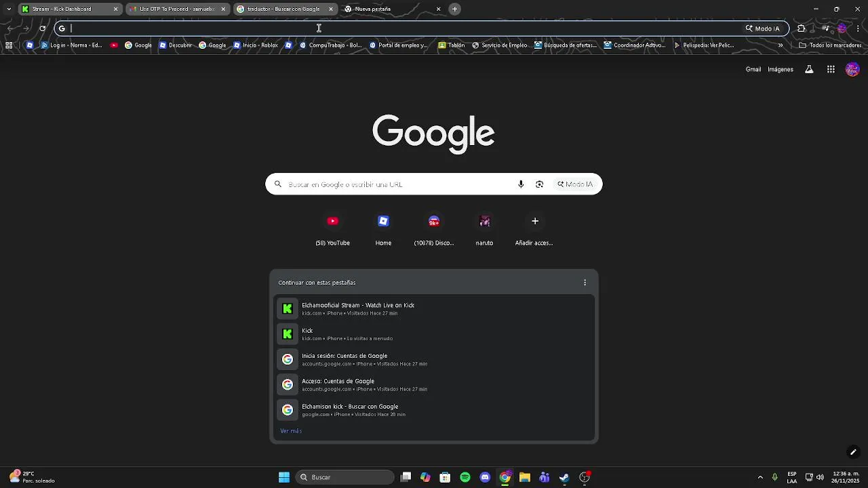Switch to Stream - Kick Dashboard tab
This screenshot has width=868, height=488.
click(70, 9)
